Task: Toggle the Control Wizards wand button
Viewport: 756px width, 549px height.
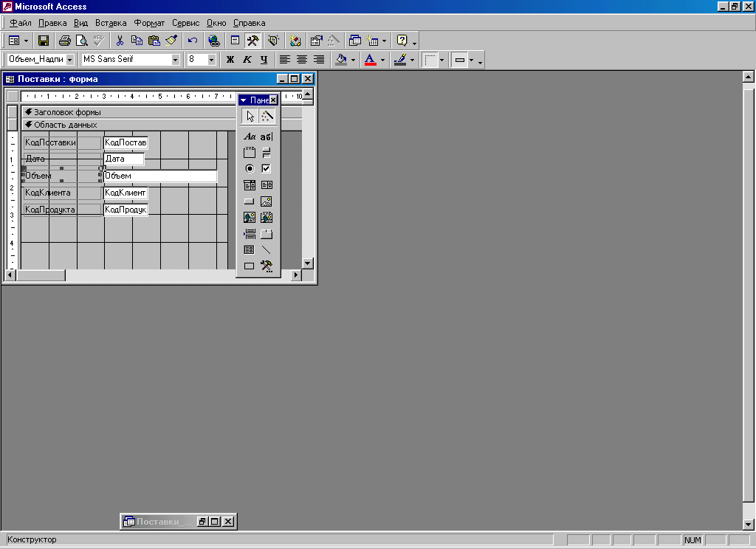Action: 267,116
